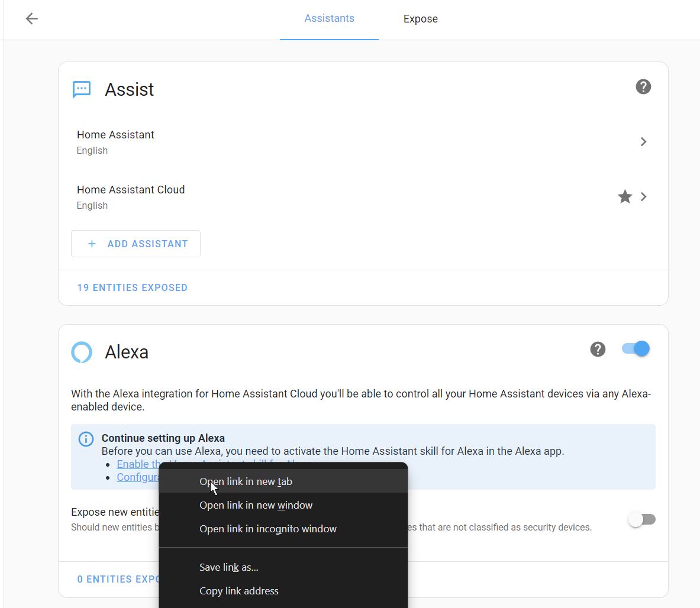Click the plus icon in Add Assistant
700x608 pixels.
tap(92, 244)
